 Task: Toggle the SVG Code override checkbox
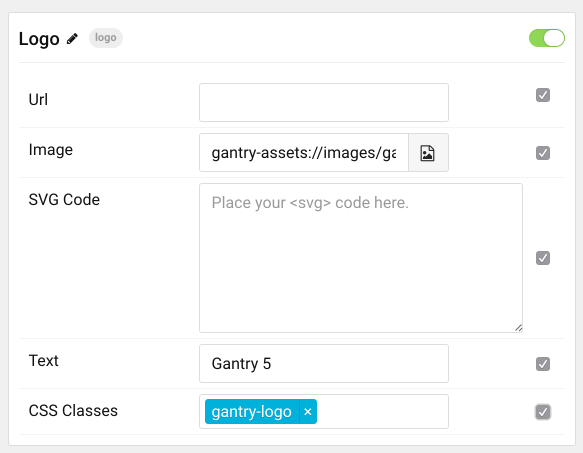[x=543, y=258]
